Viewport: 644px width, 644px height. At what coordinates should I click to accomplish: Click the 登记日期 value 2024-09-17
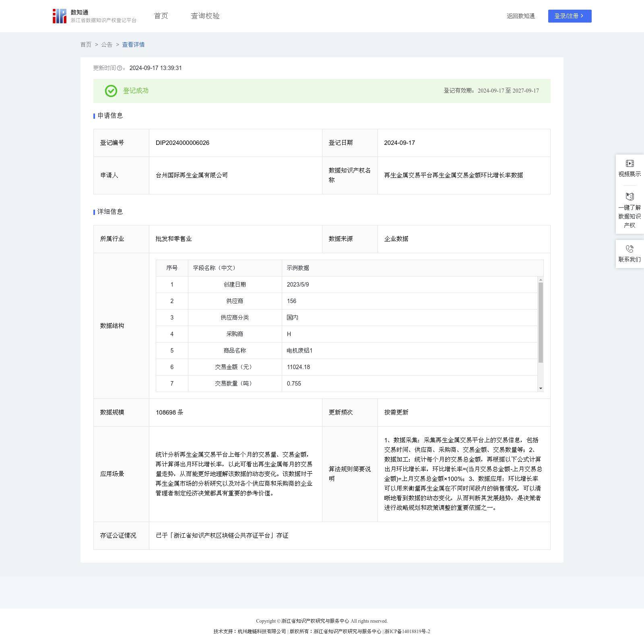(x=399, y=143)
